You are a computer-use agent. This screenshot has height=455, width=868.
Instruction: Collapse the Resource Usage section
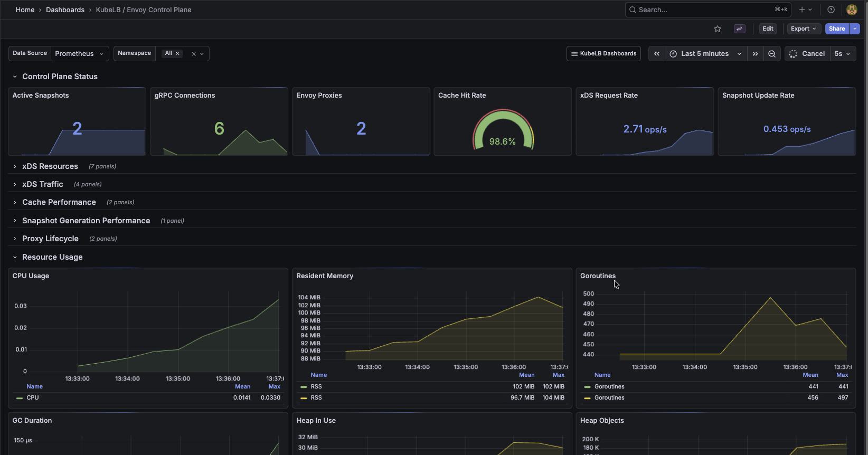[x=52, y=257]
